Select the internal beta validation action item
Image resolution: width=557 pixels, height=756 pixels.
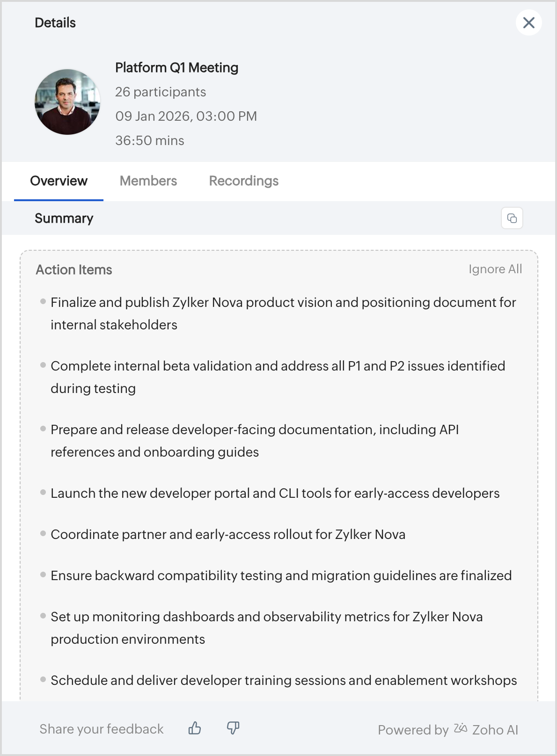pos(278,377)
